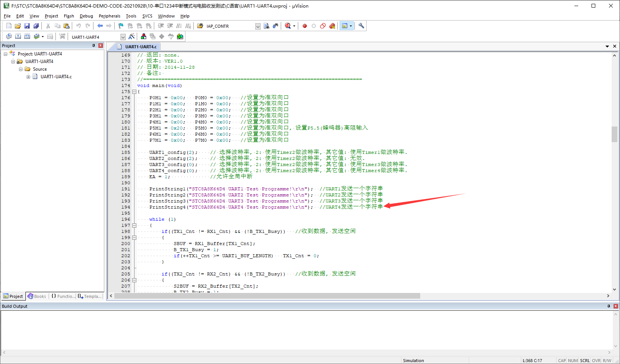Viewport: 620px width, 364px height.
Task: Click the editor horizontal scrollbar thumb
Action: coord(267,296)
